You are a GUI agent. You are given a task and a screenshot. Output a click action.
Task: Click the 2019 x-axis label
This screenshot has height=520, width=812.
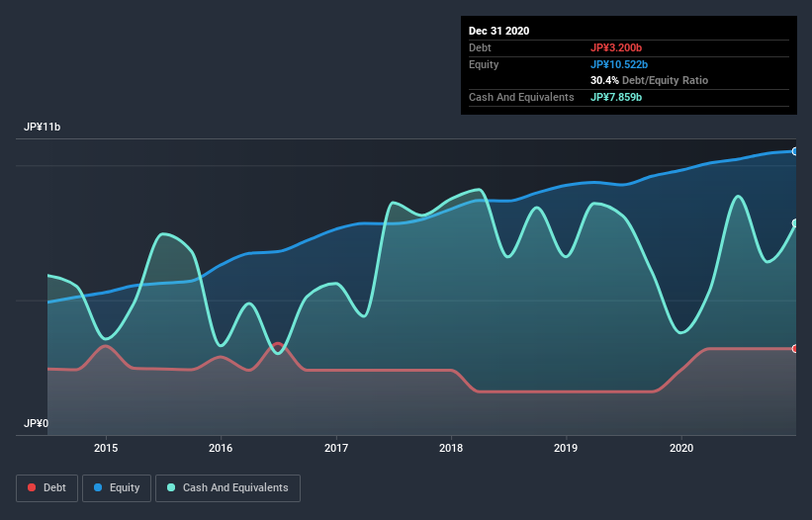click(x=566, y=448)
